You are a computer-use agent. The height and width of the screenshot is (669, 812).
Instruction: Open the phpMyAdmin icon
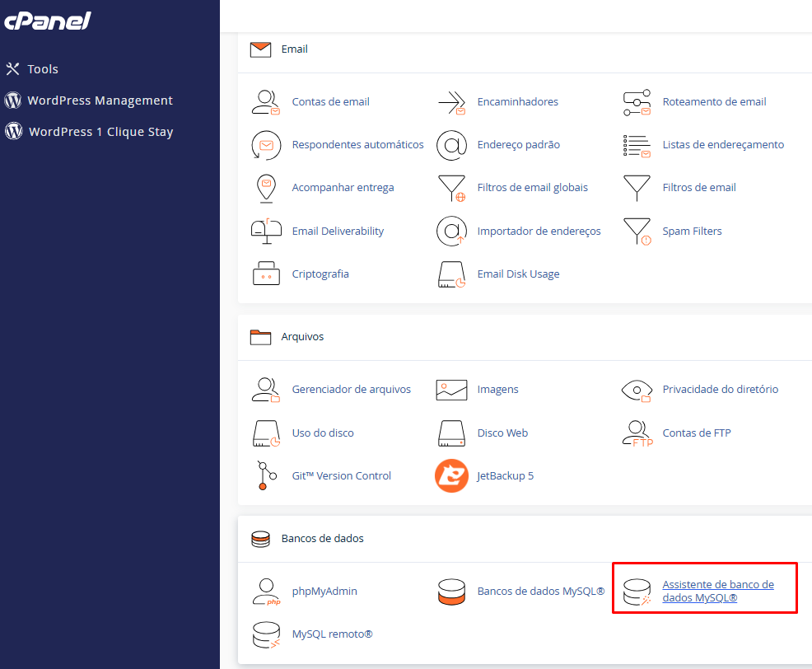pos(266,592)
